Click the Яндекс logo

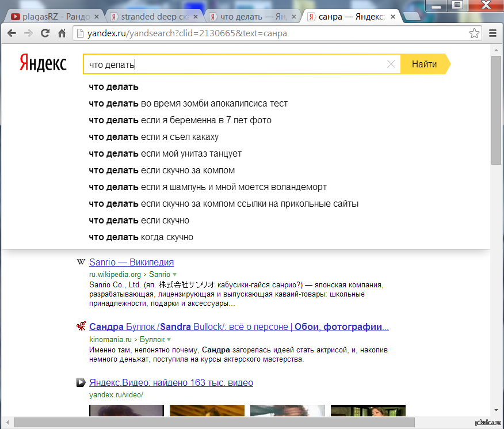[43, 63]
